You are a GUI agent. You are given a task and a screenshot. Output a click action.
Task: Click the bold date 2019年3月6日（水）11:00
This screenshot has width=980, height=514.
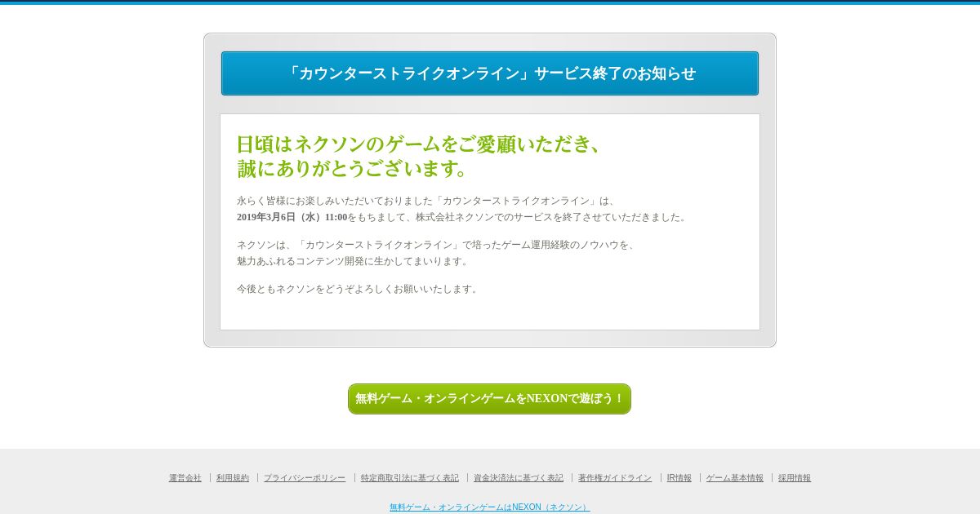292,217
